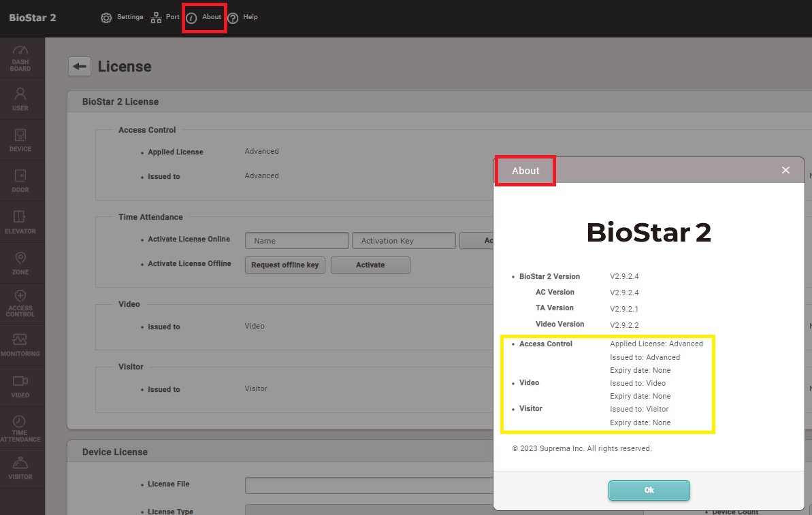
Task: Open the Port menu item
Action: point(165,18)
